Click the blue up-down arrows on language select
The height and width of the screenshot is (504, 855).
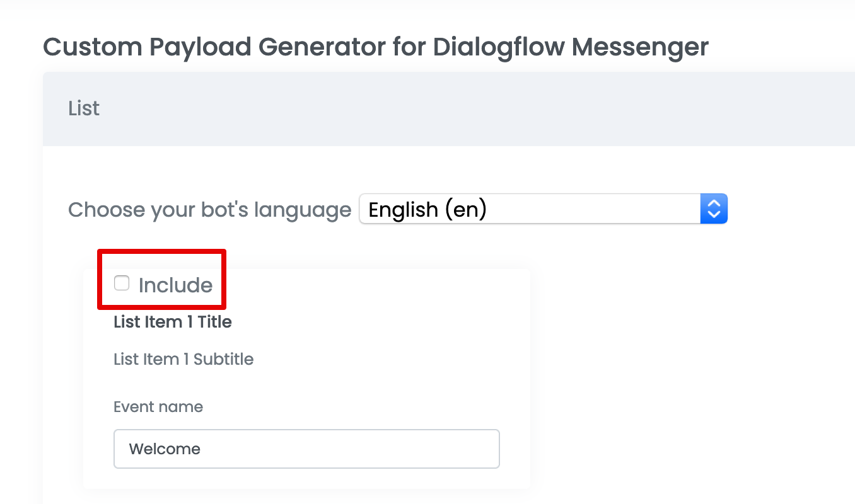714,209
